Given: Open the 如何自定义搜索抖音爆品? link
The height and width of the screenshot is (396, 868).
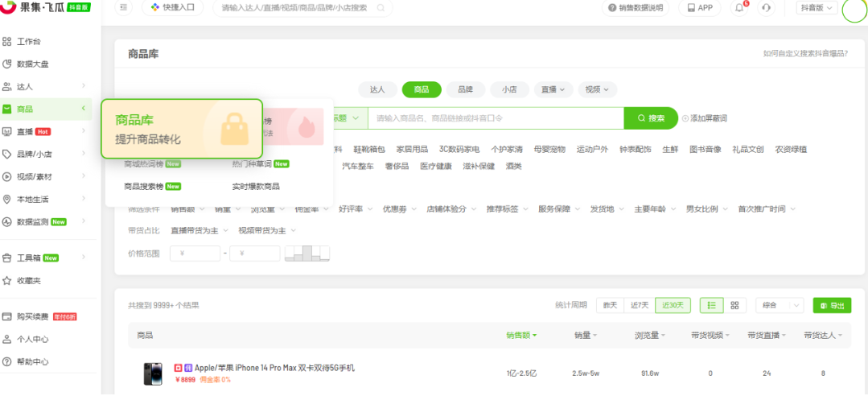Looking at the screenshot, I should click(805, 53).
